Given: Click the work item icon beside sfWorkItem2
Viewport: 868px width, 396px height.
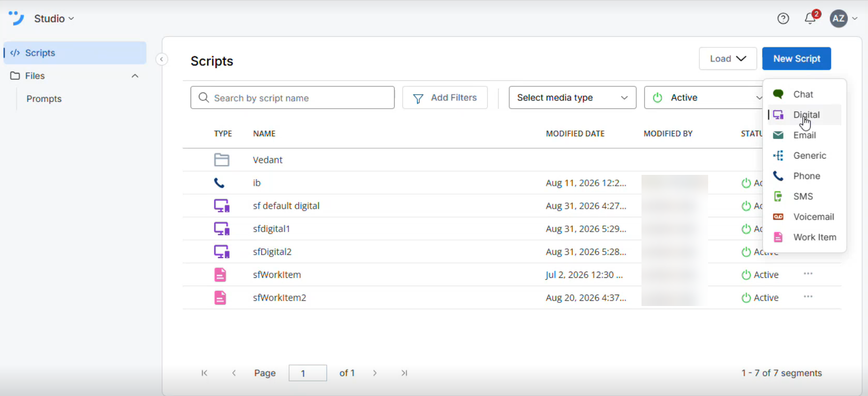Looking at the screenshot, I should [220, 298].
